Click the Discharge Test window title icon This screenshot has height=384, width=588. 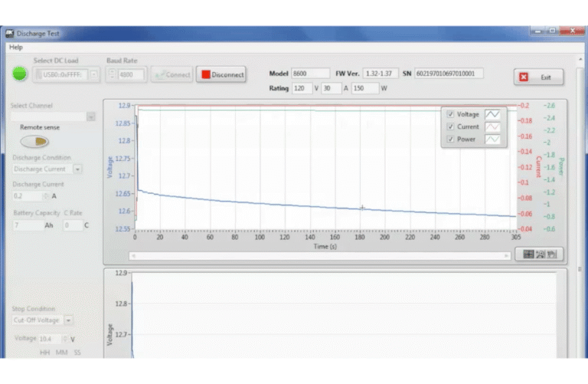tap(10, 34)
